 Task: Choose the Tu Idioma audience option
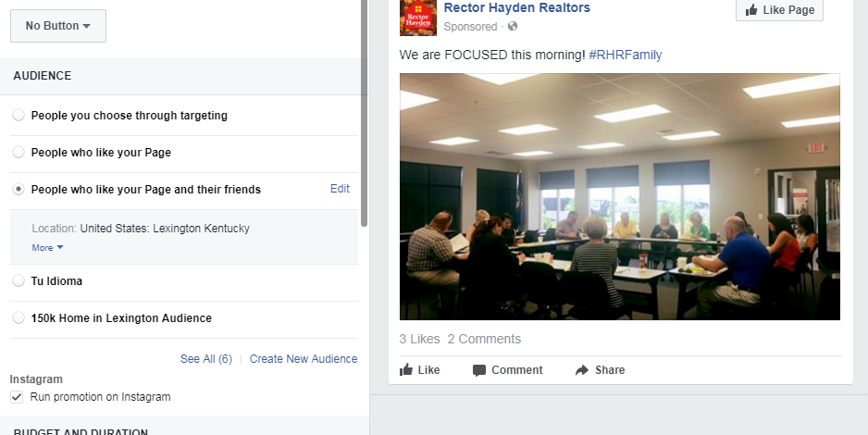tap(19, 281)
